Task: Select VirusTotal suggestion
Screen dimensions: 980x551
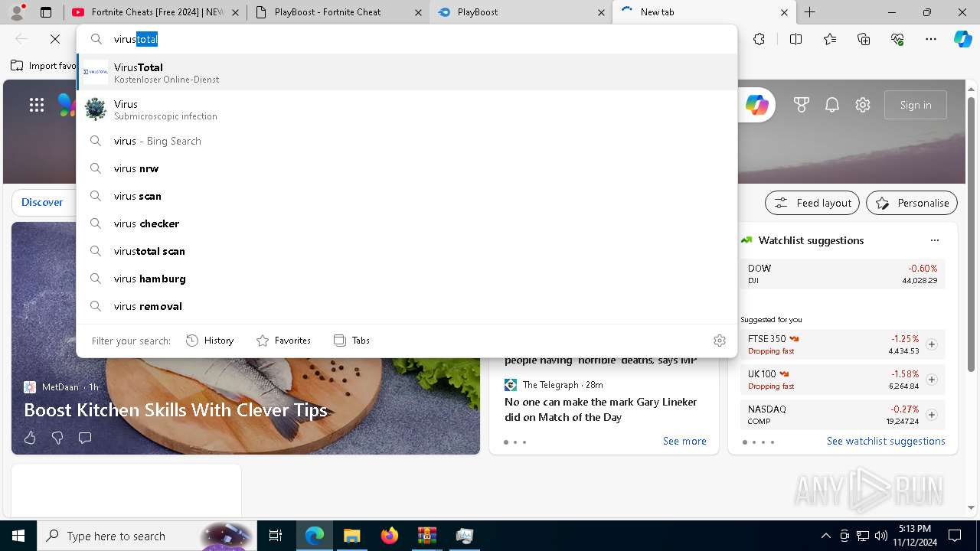Action: coord(407,73)
